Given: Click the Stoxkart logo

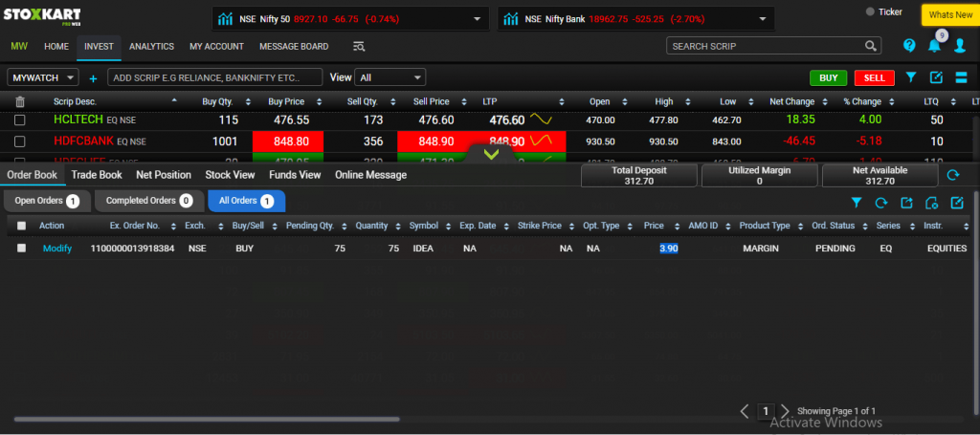Looking at the screenshot, I should pos(42,15).
